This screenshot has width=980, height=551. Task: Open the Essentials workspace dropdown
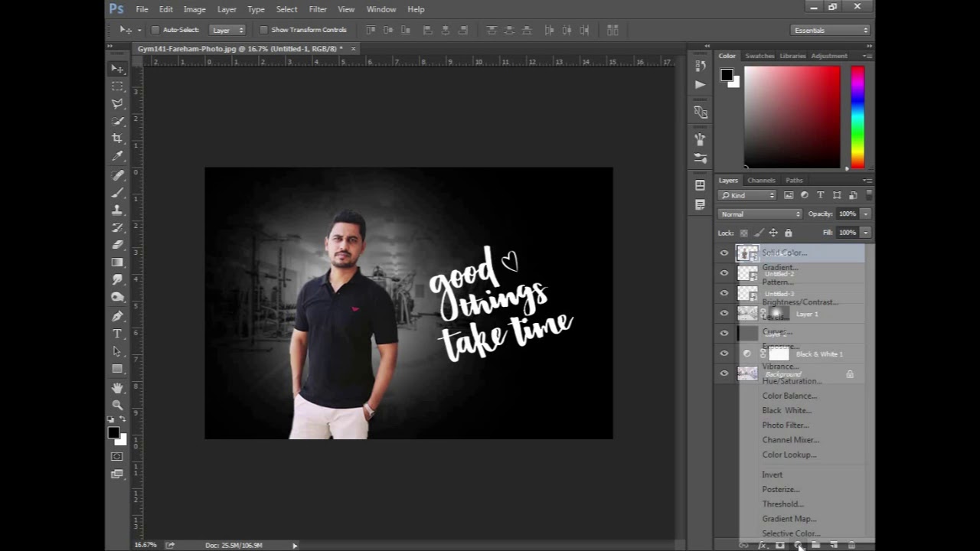[831, 30]
